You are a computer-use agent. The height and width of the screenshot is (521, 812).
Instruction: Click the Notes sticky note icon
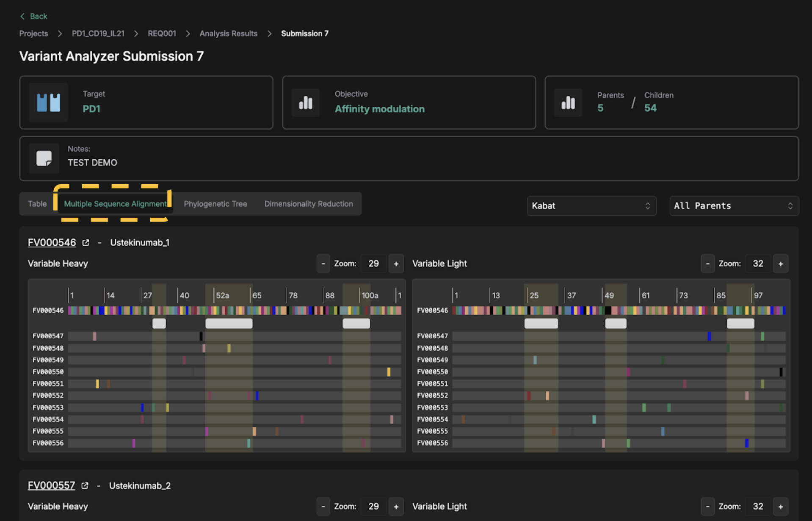(44, 158)
